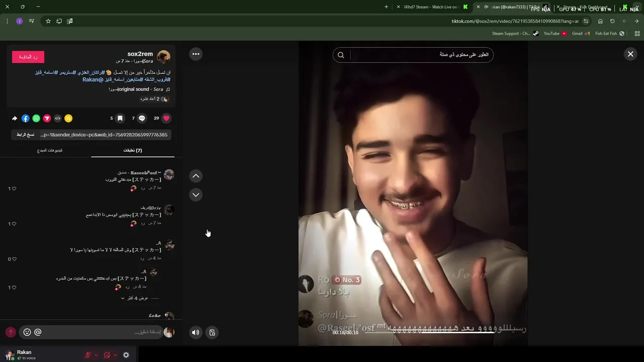The image size is (644, 362).
Task: Open the @Rakan mention link
Action: [93, 79]
